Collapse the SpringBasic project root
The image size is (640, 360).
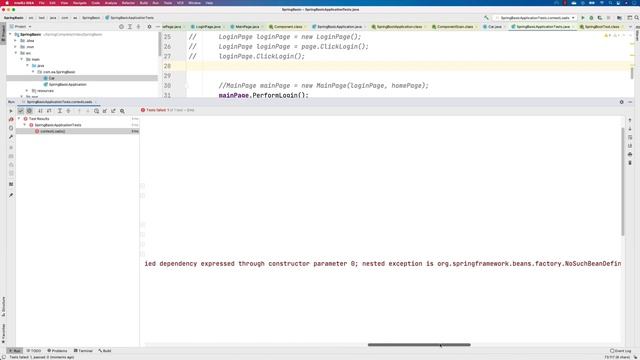(x=11, y=35)
